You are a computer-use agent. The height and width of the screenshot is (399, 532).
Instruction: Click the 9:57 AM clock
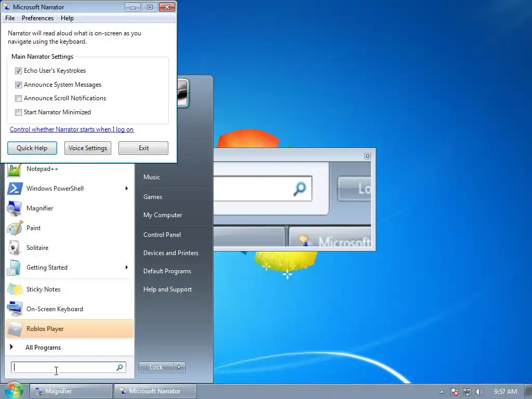[505, 392]
